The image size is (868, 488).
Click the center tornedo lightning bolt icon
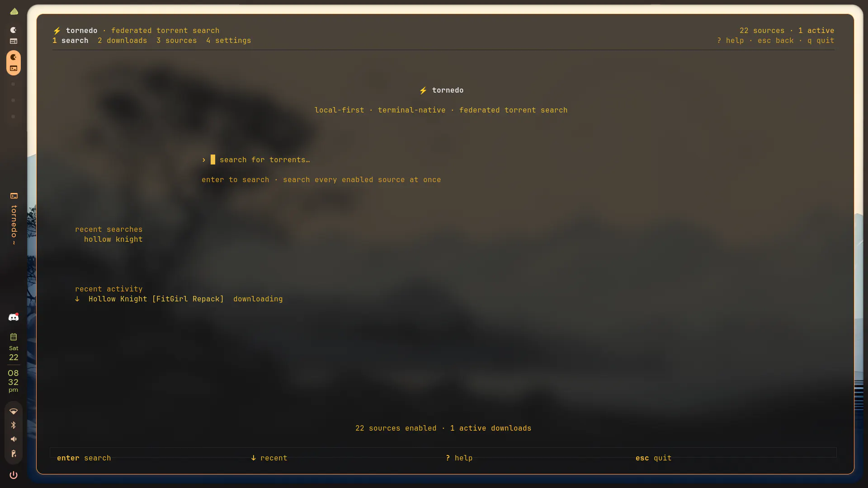coord(423,90)
